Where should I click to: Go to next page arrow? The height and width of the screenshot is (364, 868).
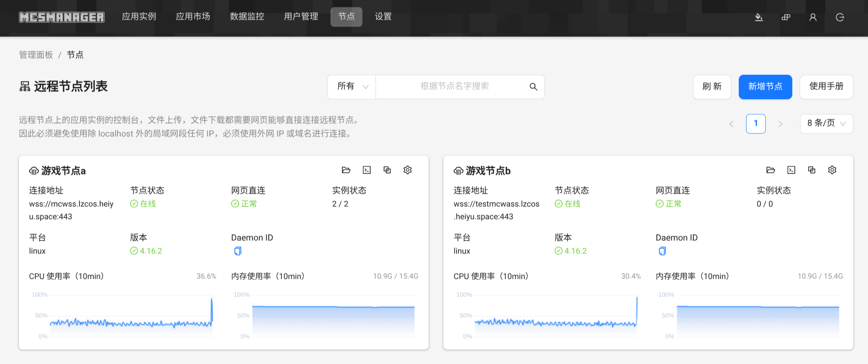pyautogui.click(x=780, y=124)
